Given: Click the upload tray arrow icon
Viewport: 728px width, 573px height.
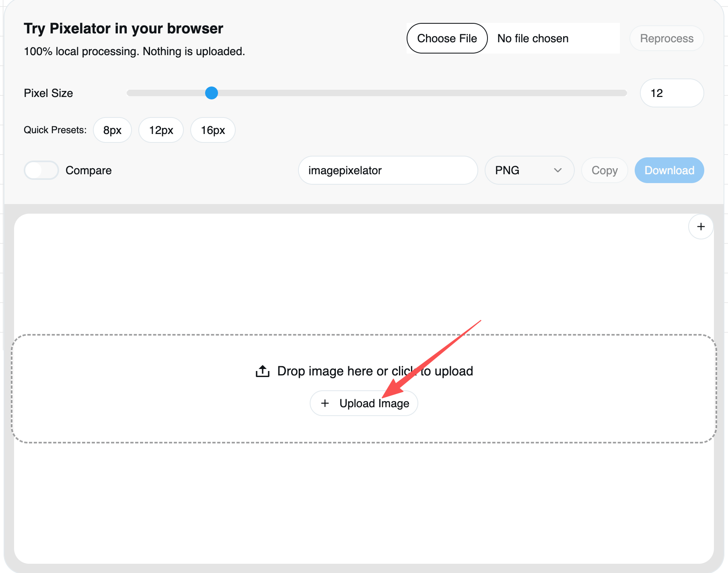Looking at the screenshot, I should click(x=263, y=371).
